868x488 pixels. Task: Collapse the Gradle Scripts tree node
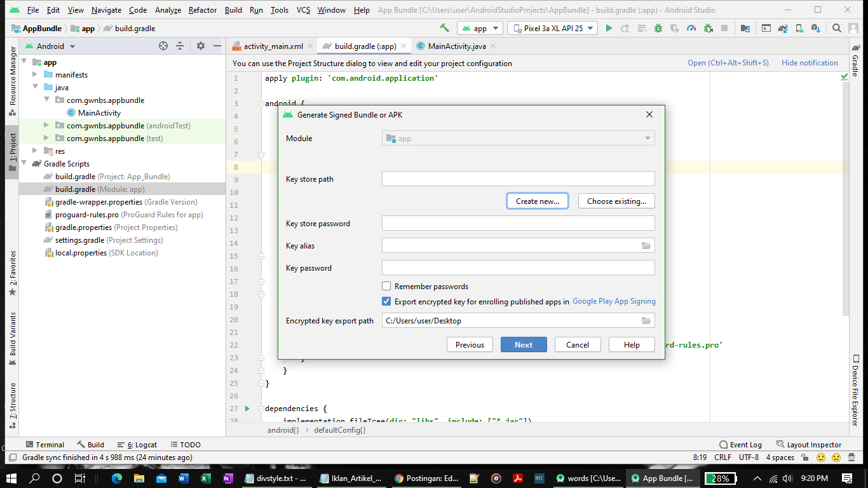pyautogui.click(x=24, y=163)
